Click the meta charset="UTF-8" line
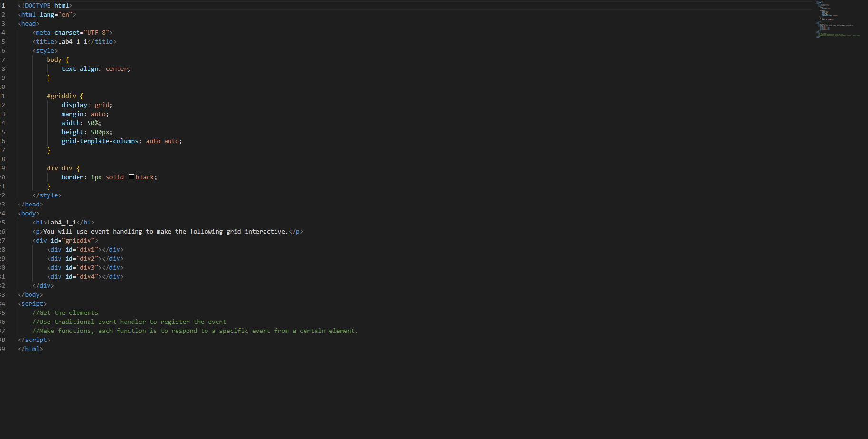This screenshot has width=868, height=439. (73, 33)
